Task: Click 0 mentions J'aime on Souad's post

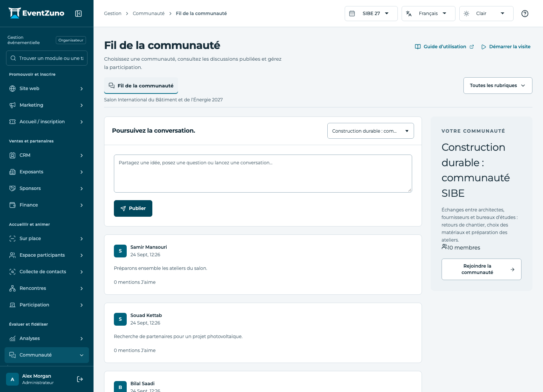Action: (135, 351)
